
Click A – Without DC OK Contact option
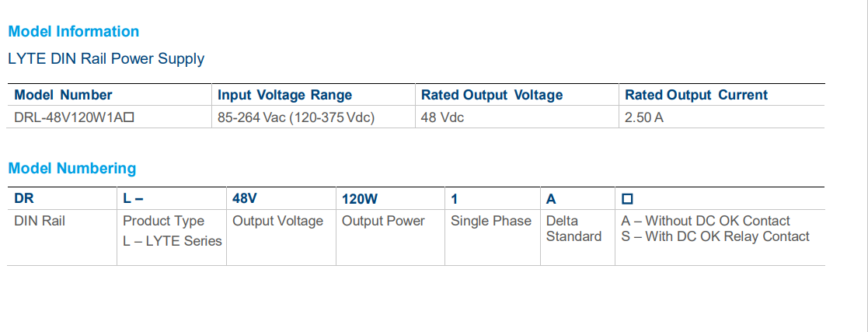point(706,221)
